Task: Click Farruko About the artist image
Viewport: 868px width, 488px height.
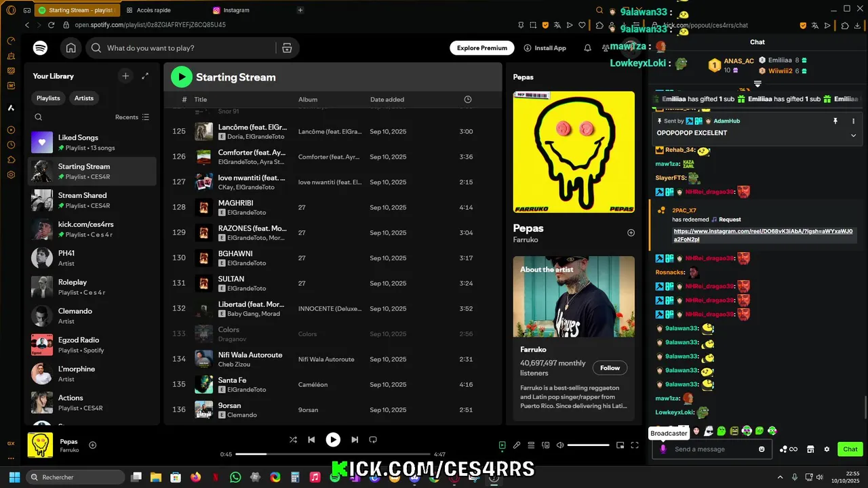Action: pos(574,297)
